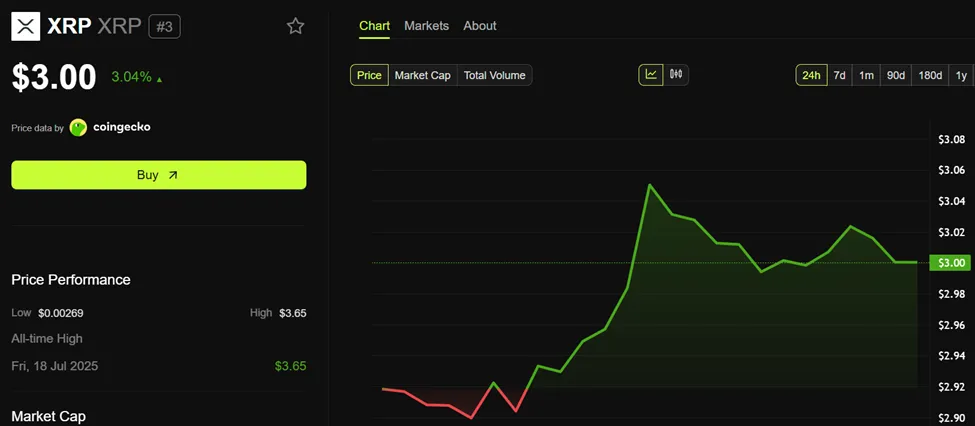975x426 pixels.
Task: Click the XRP logo icon
Action: 26,26
